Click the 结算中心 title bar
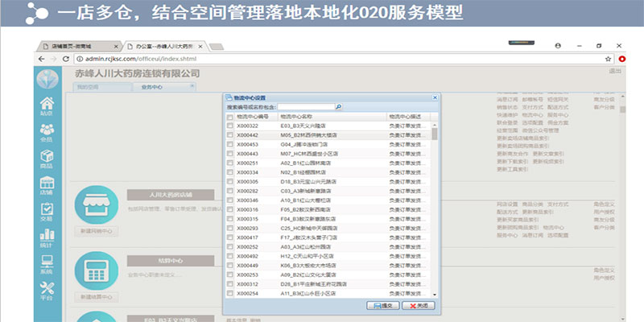The width and height of the screenshot is (644, 322). (171, 261)
